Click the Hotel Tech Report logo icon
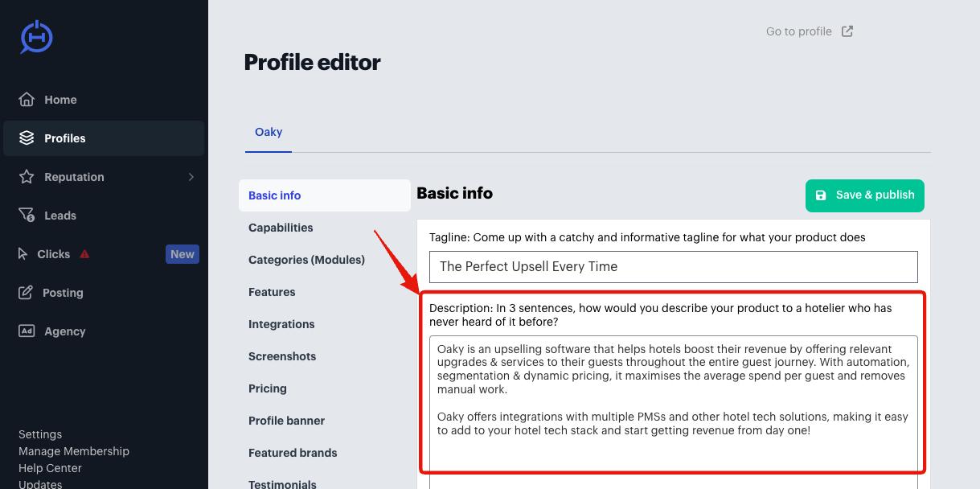 [x=36, y=38]
